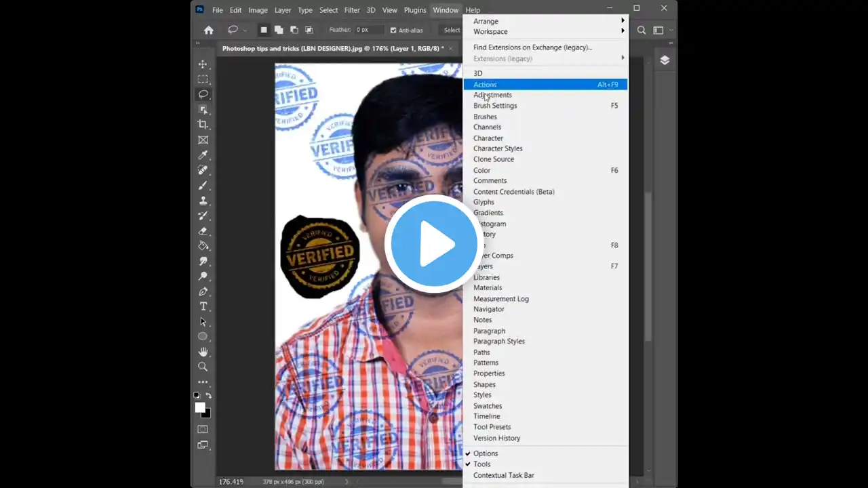Open the File menu
This screenshot has height=488, width=868.
(218, 10)
